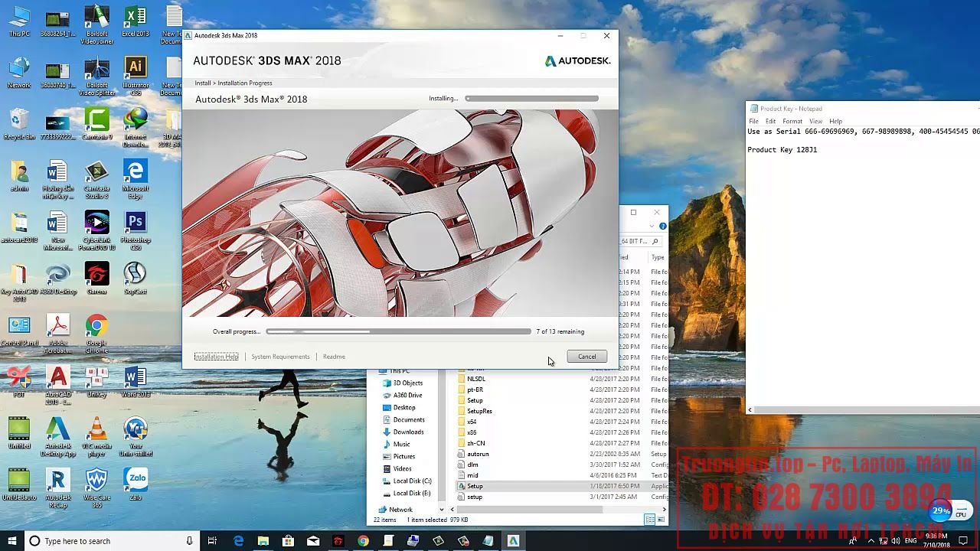
Task: Open Explorer help question mark icon
Action: [662, 227]
